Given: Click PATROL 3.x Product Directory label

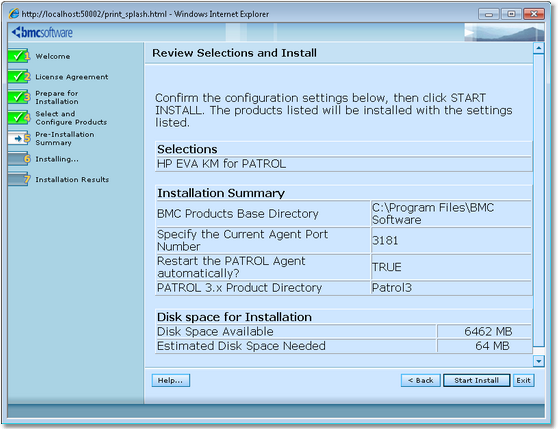Looking at the screenshot, I should 239,288.
